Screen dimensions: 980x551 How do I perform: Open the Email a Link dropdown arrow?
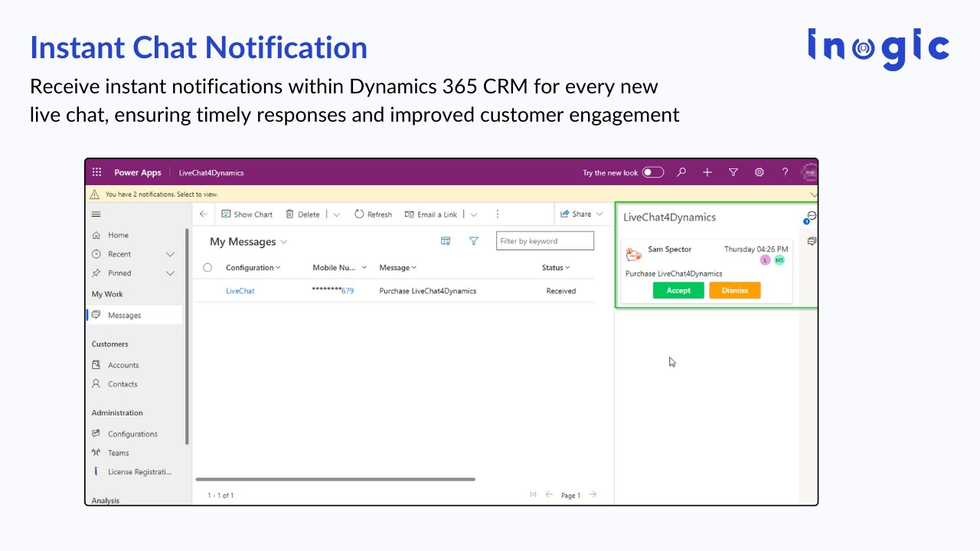point(473,214)
